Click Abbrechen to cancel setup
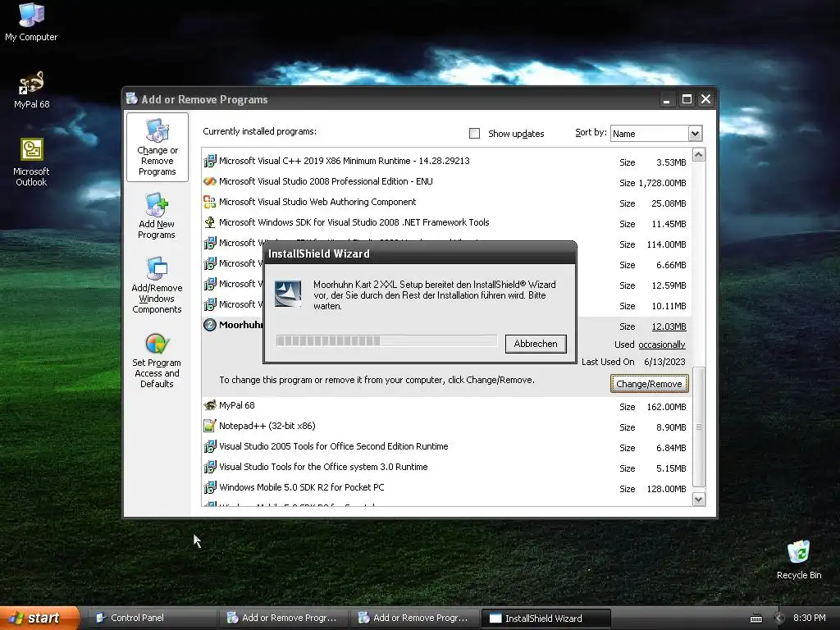Image resolution: width=840 pixels, height=630 pixels. click(536, 344)
